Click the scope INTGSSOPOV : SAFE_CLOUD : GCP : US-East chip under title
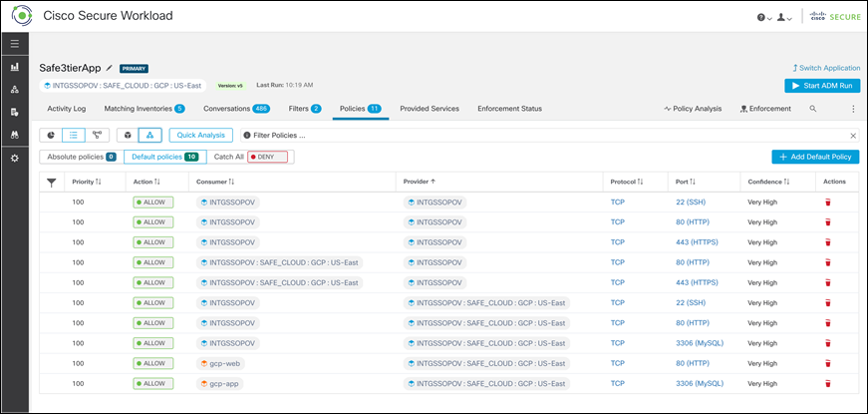 click(123, 86)
